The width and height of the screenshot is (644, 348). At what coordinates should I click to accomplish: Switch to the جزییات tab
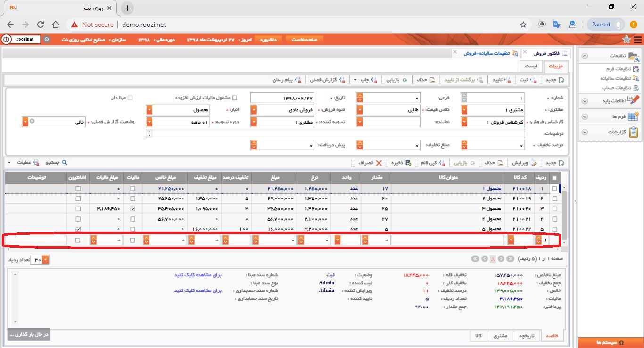pyautogui.click(x=556, y=66)
